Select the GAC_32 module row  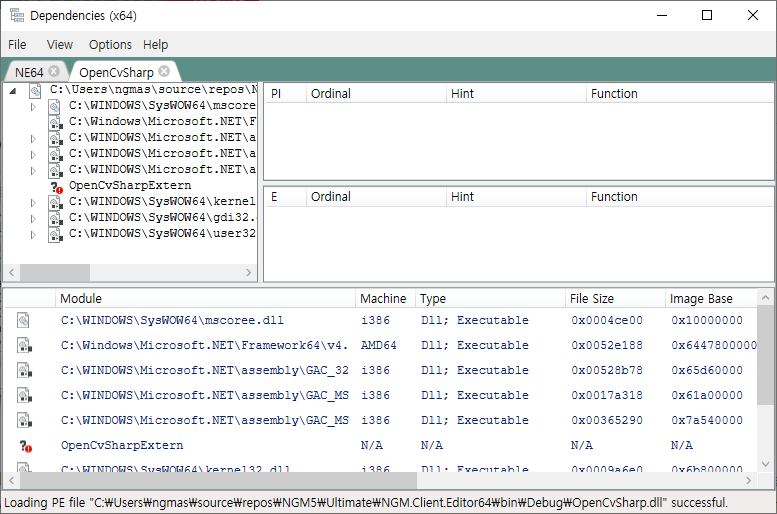pos(381,370)
